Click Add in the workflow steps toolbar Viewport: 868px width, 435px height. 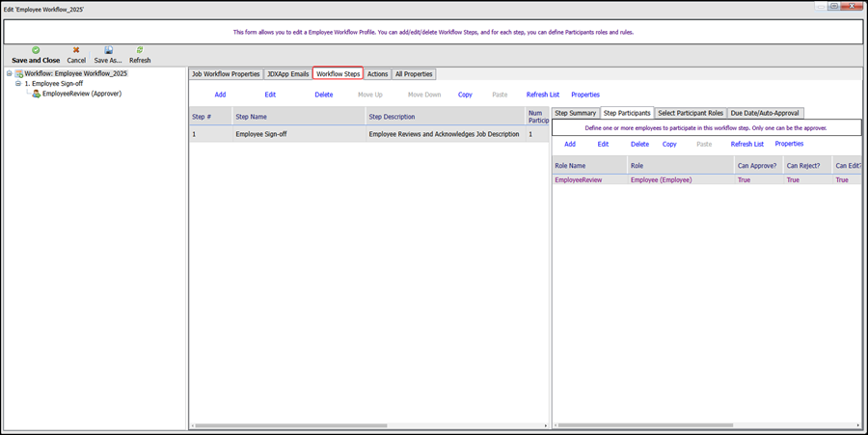[220, 95]
